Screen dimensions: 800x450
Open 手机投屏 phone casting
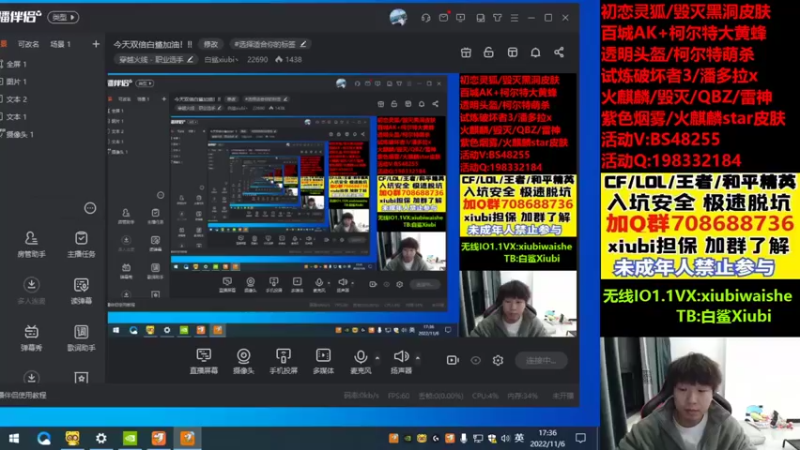tap(283, 361)
